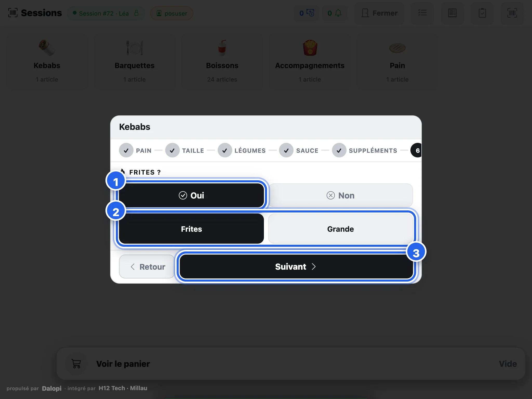Open the checklist icon in header

point(422,13)
